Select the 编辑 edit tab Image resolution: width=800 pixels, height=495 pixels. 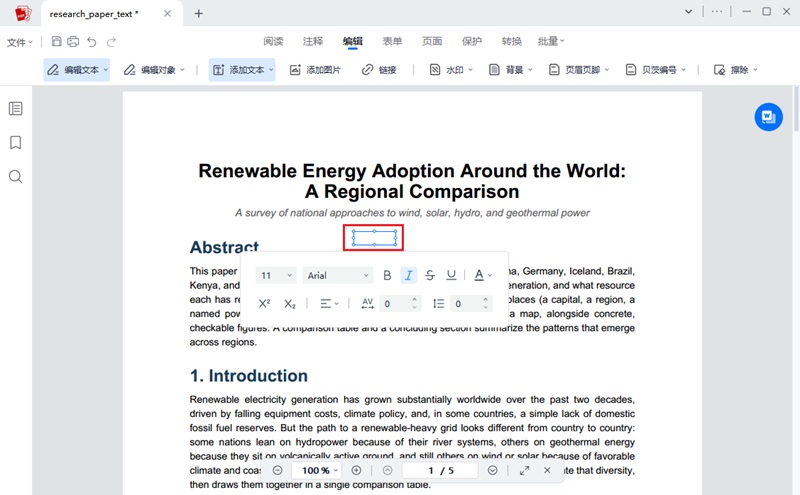tap(353, 41)
